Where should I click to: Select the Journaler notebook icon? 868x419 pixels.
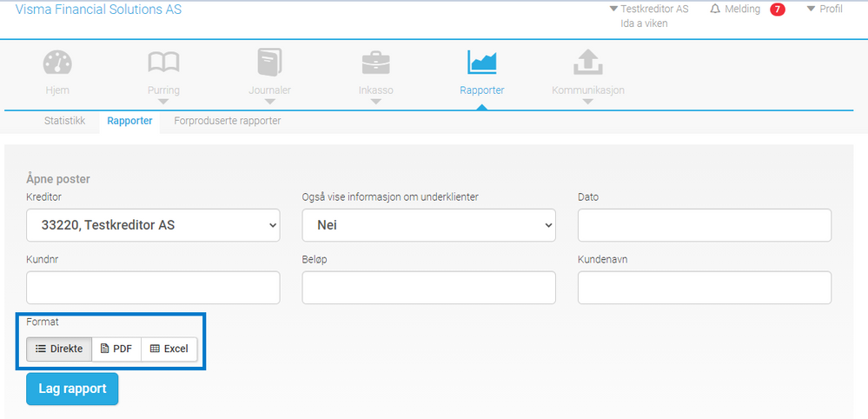pos(269,62)
